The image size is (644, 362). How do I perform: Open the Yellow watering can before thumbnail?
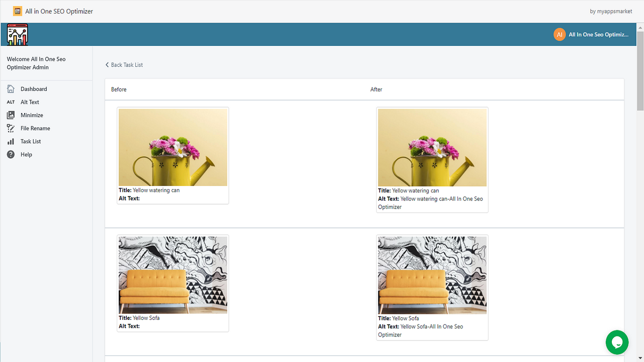tap(173, 147)
